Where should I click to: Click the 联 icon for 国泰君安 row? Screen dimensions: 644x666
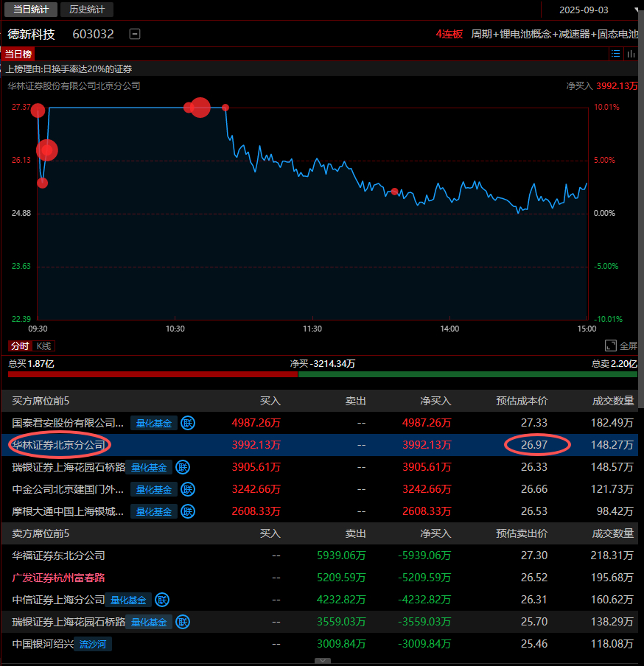pos(188,423)
